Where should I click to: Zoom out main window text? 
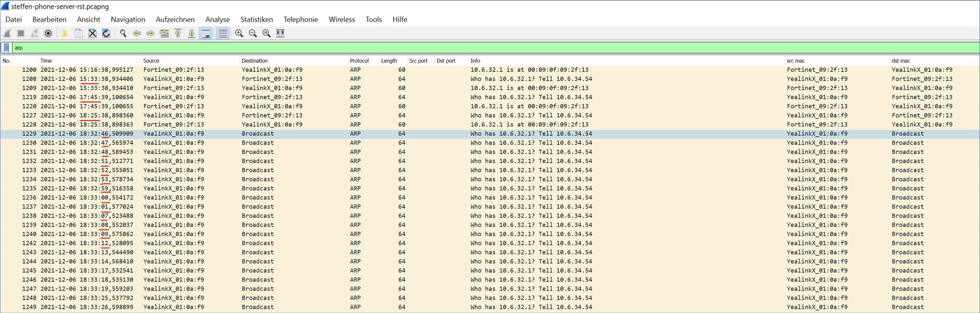[x=253, y=34]
